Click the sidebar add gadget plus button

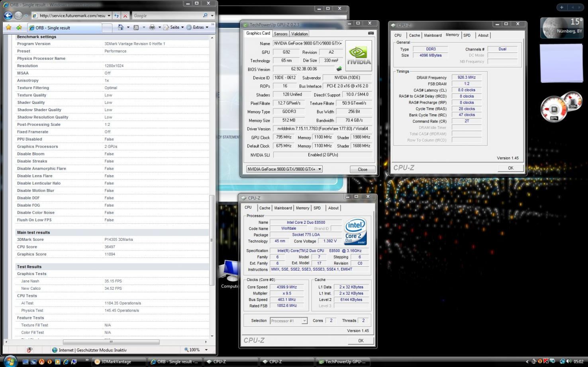(x=562, y=7)
